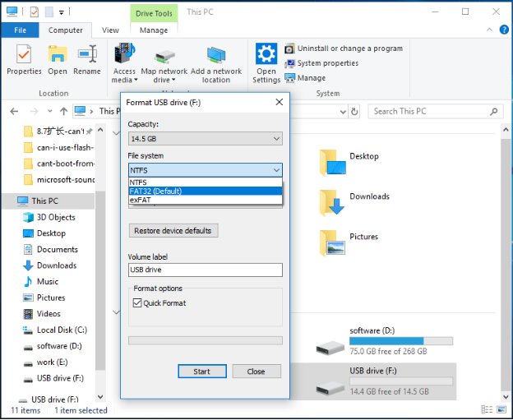The width and height of the screenshot is (513, 420).
Task: Click the Pictures folder icon in content
Action: [332, 242]
